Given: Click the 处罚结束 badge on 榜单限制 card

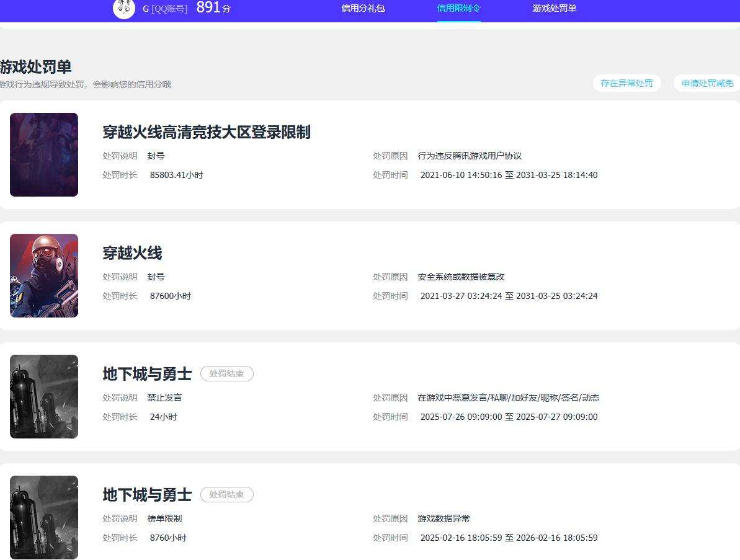Looking at the screenshot, I should 226,494.
